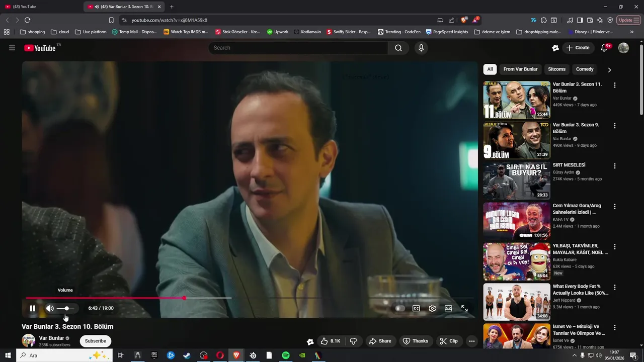Open options for Sezon 9. Bölüm video
This screenshot has height=362, width=644.
(614, 126)
